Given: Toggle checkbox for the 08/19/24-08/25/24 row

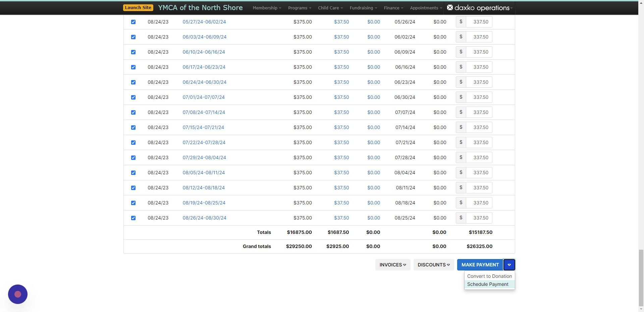Looking at the screenshot, I should pyautogui.click(x=133, y=203).
